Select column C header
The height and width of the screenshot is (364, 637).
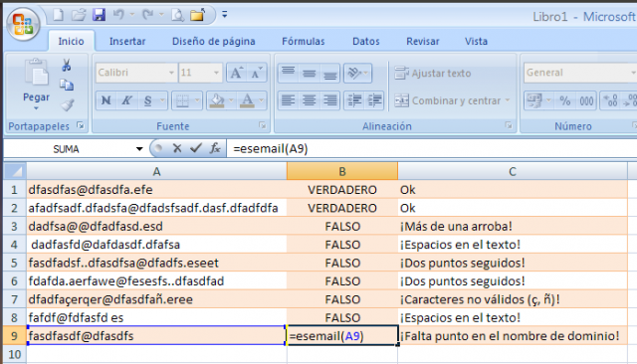pyautogui.click(x=513, y=171)
